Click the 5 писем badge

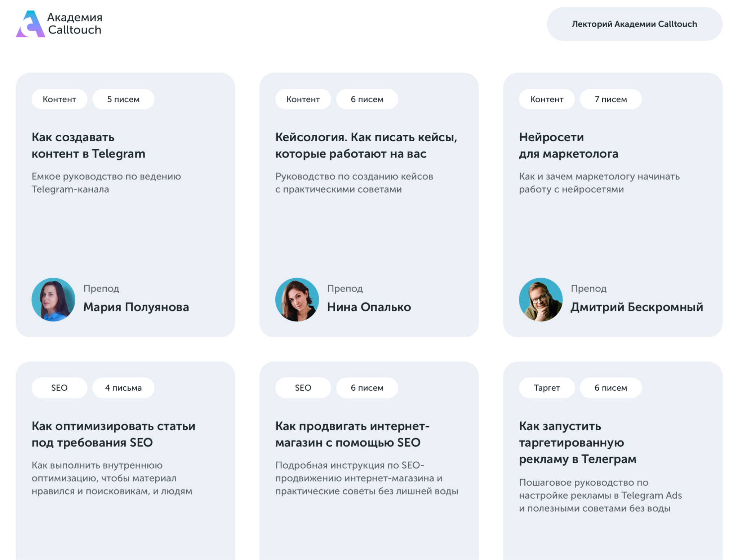tap(123, 99)
